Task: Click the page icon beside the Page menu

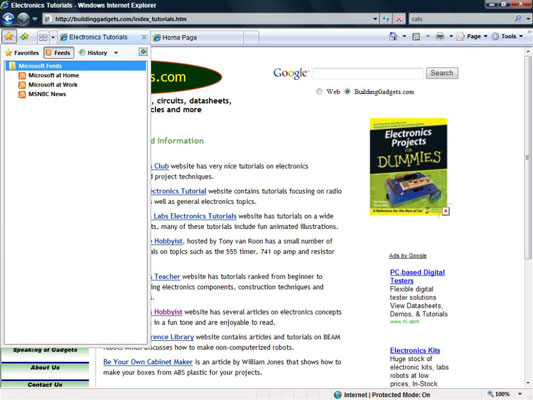Action: (x=461, y=36)
